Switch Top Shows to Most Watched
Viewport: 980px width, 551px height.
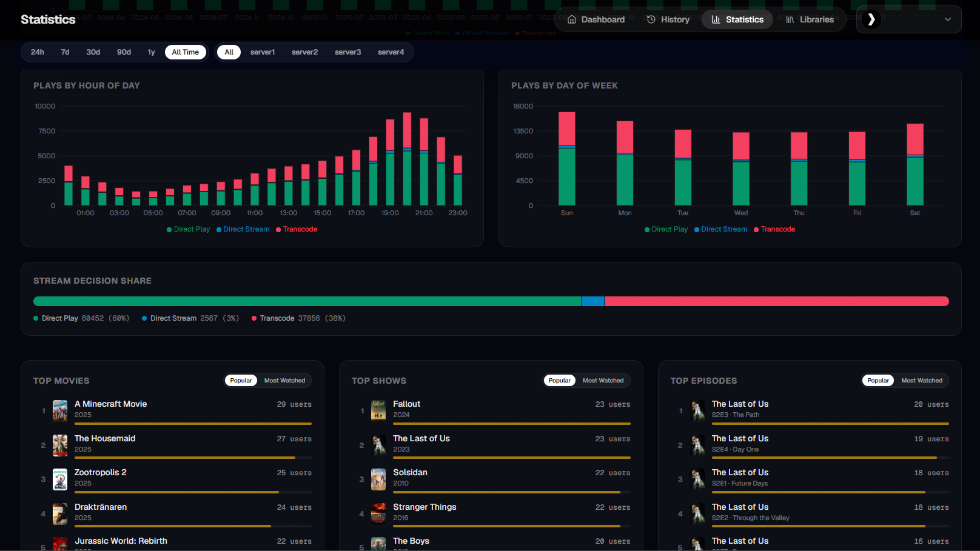tap(603, 381)
